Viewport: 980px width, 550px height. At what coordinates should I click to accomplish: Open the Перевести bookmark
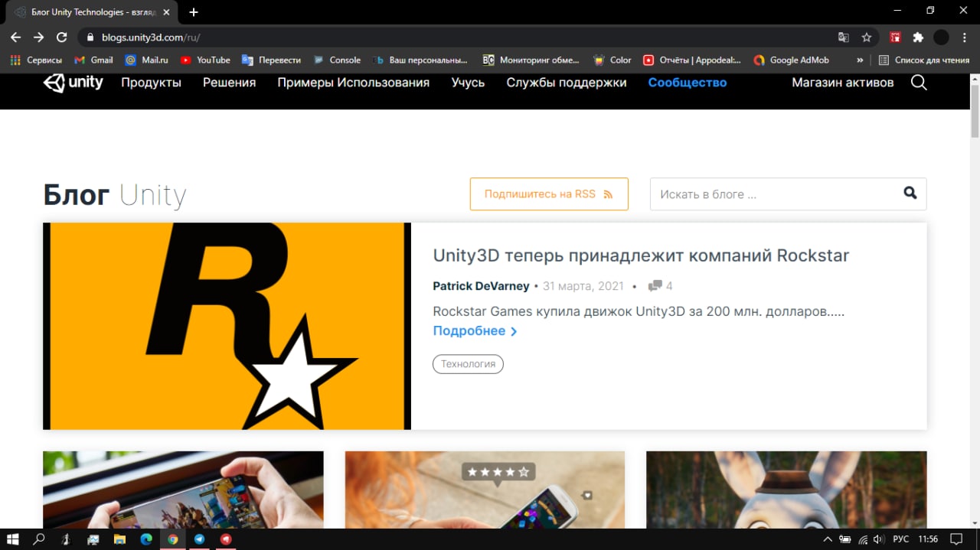(x=271, y=60)
